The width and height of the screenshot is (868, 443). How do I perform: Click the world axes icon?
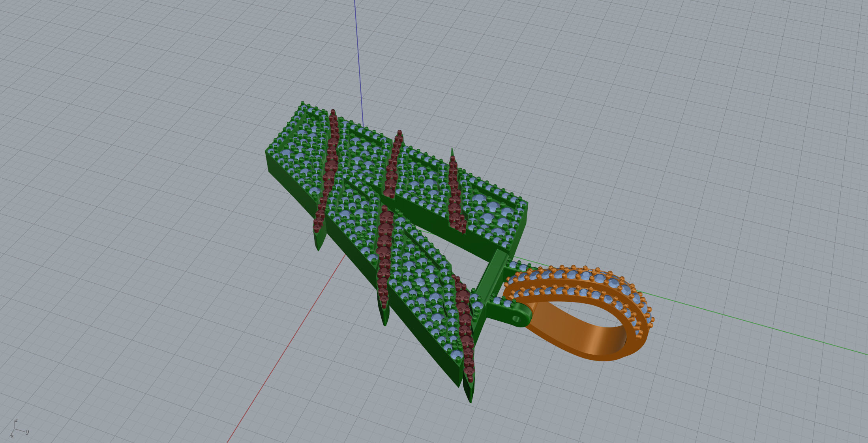tap(19, 429)
